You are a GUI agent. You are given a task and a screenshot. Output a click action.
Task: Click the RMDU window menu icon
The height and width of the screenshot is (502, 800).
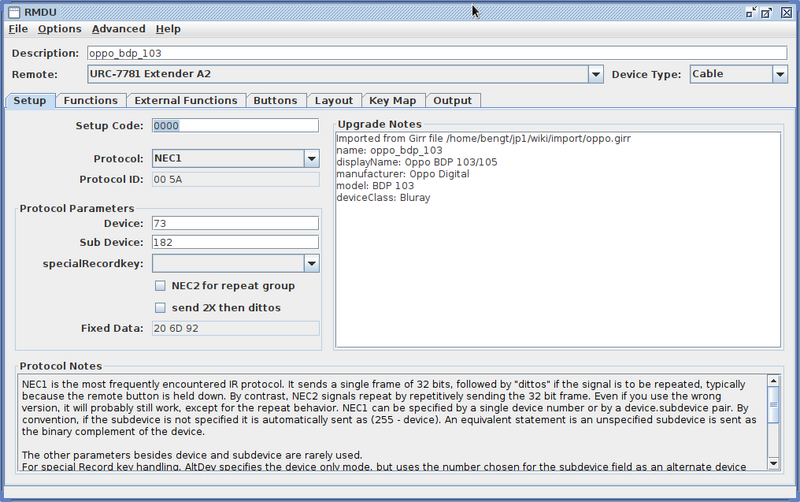click(x=14, y=12)
